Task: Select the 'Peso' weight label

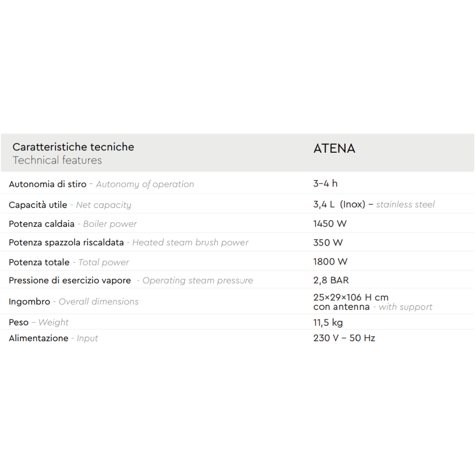Action: 19,322
